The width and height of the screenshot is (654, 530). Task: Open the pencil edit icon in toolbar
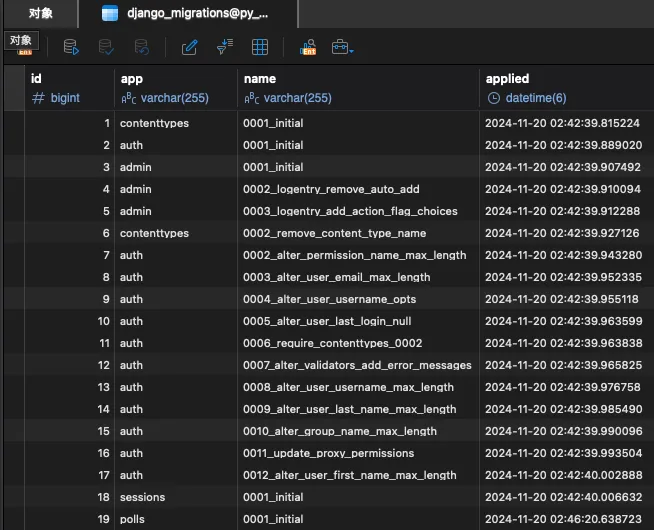tap(189, 47)
